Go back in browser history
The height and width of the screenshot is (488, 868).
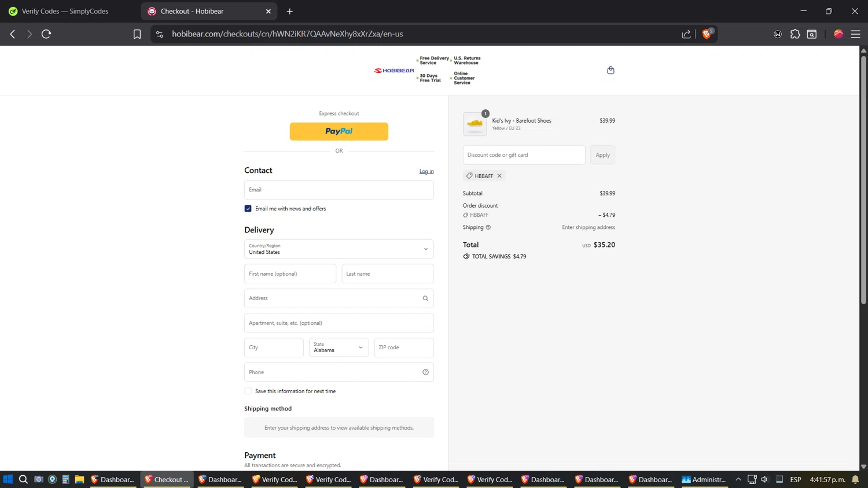point(13,34)
